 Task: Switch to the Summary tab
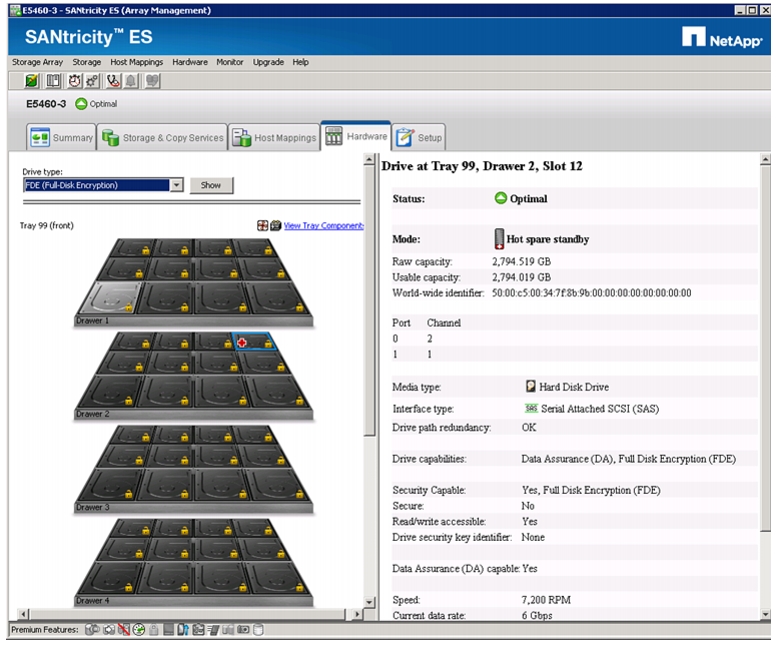point(61,138)
